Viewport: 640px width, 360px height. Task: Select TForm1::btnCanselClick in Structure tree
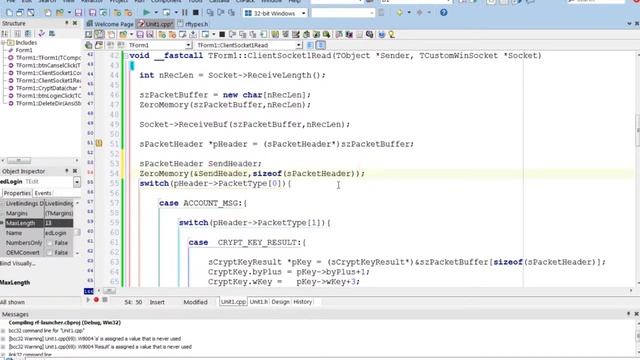coord(48,65)
